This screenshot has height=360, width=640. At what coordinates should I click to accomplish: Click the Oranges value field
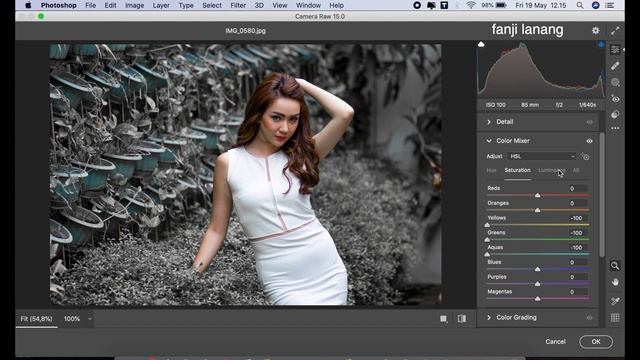click(x=577, y=203)
